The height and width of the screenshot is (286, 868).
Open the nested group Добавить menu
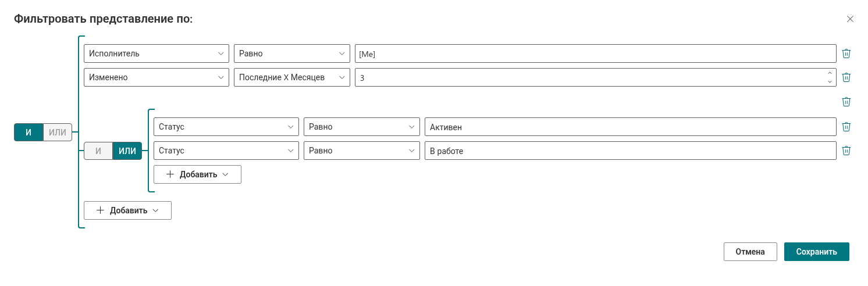[x=197, y=174]
